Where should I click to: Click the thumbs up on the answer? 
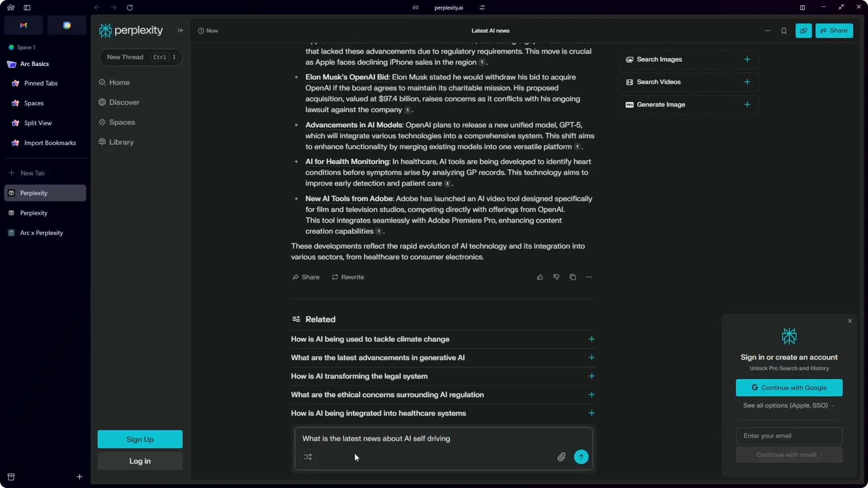540,277
